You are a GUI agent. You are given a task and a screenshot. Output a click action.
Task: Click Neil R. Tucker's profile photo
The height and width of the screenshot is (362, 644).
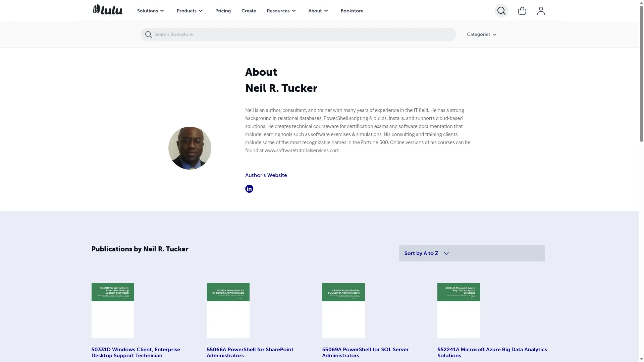click(x=190, y=148)
